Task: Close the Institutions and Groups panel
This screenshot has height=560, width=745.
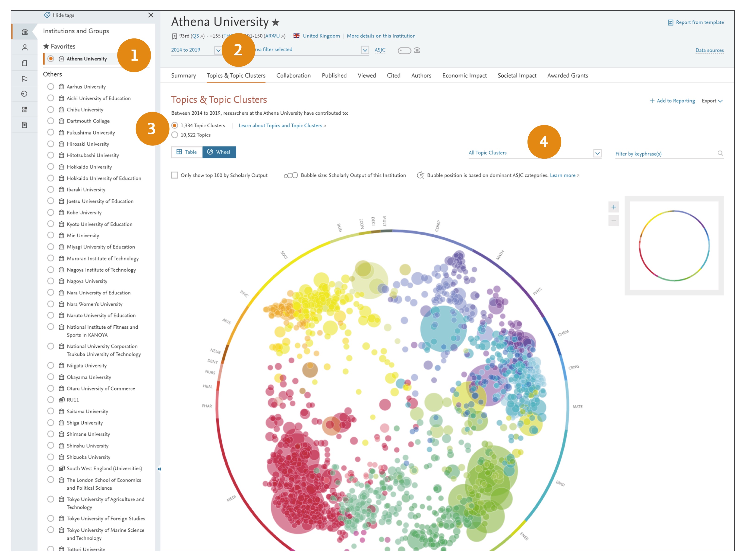Action: [151, 15]
